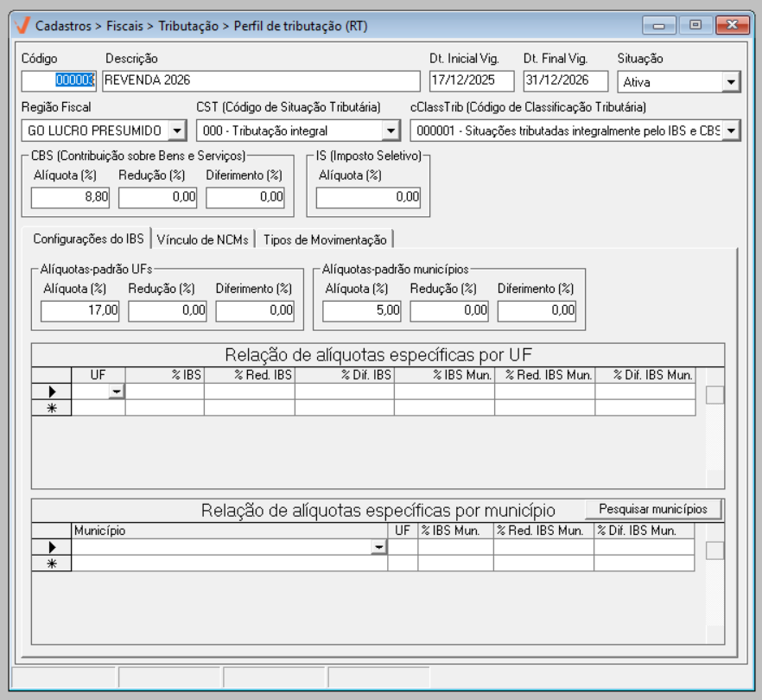Expand the cClassTrib classification dropdown

click(x=731, y=130)
